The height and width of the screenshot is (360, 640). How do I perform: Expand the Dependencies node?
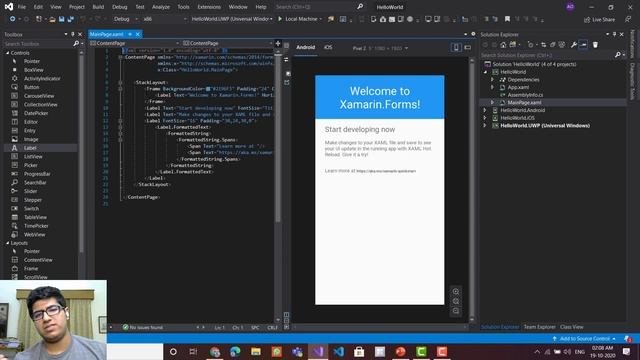[492, 80]
